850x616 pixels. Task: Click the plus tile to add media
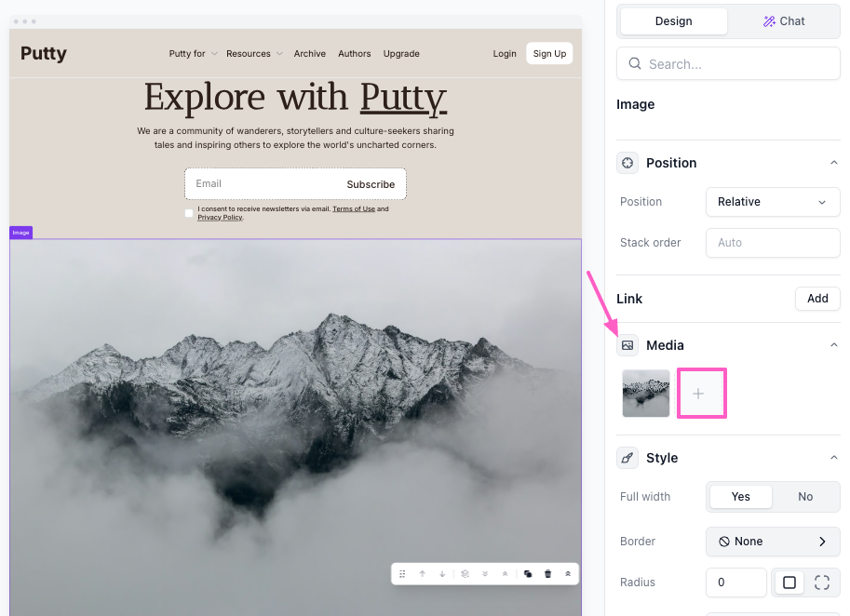[x=698, y=394]
